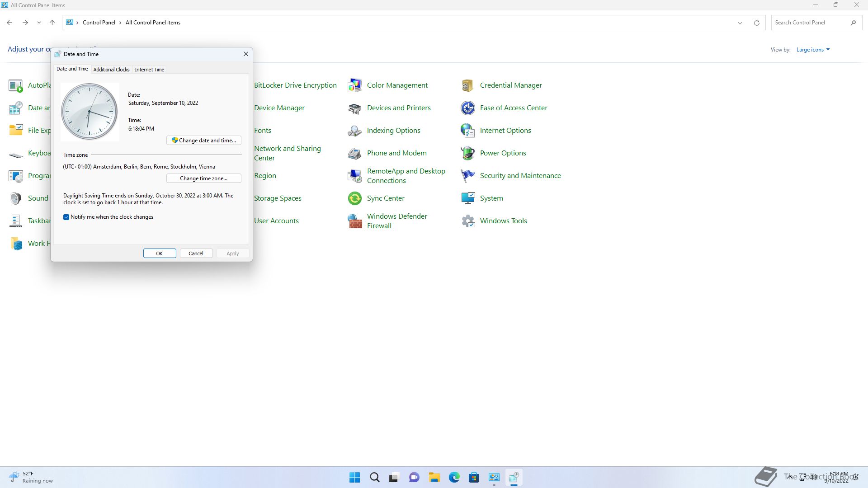868x488 pixels.
Task: Open Device Manager link
Action: (279, 108)
